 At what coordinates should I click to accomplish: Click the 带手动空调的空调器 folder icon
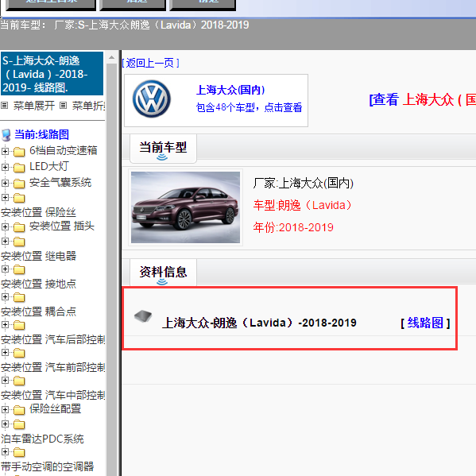[19, 452]
